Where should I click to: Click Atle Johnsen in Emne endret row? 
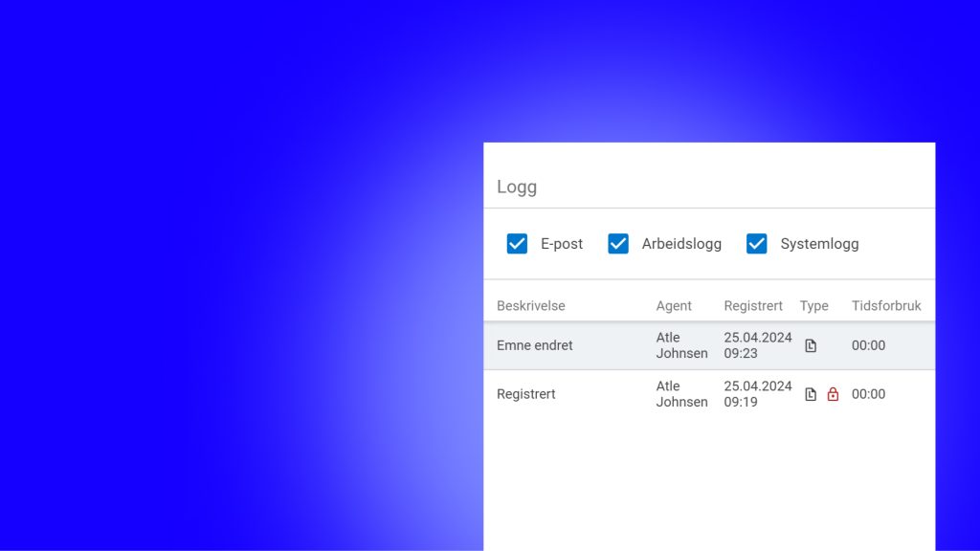coord(681,345)
